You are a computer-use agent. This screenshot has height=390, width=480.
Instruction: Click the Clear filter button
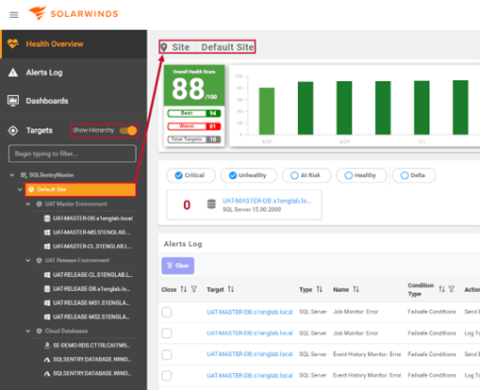click(x=178, y=266)
